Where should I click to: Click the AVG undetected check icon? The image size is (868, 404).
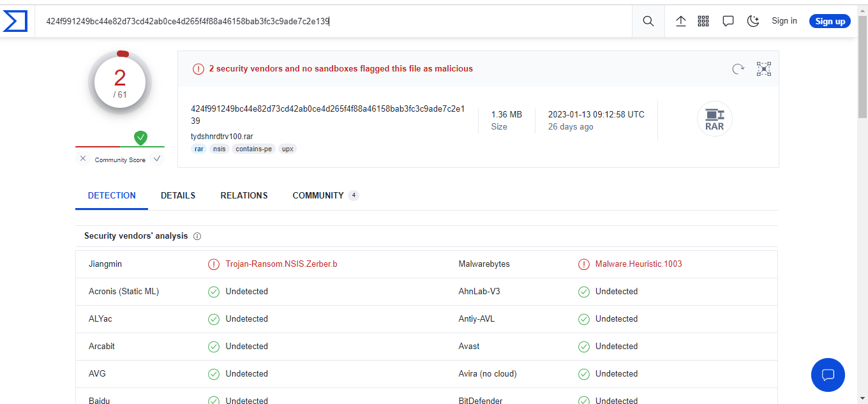[x=214, y=374]
